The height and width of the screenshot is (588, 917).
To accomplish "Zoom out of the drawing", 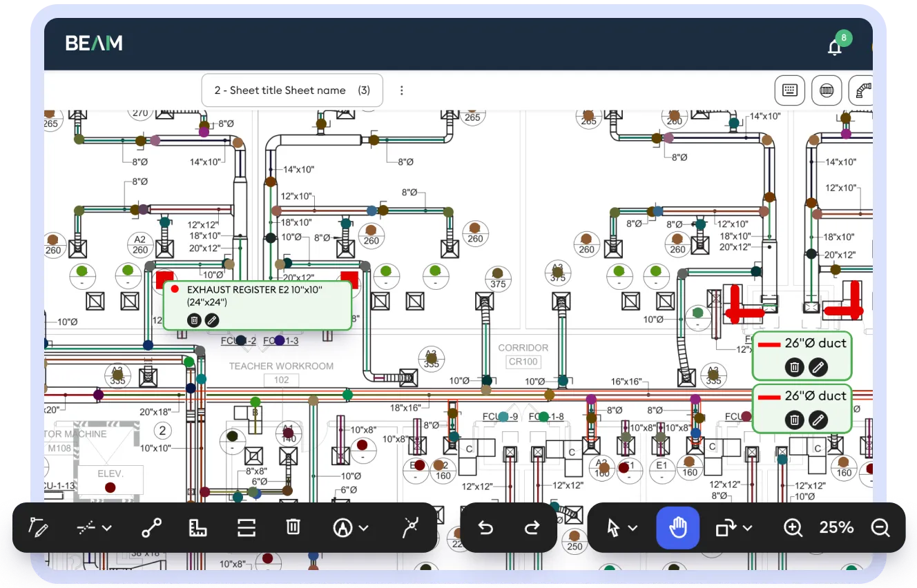I will pyautogui.click(x=880, y=528).
